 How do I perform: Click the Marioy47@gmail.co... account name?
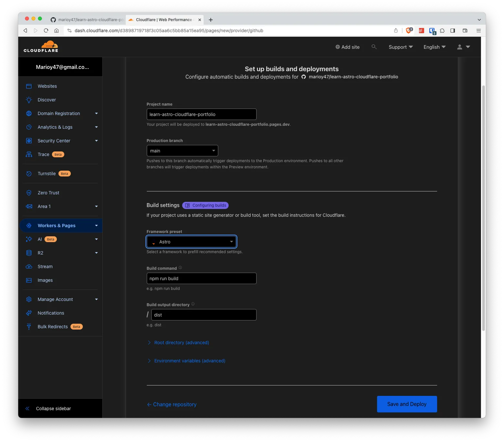pos(62,67)
